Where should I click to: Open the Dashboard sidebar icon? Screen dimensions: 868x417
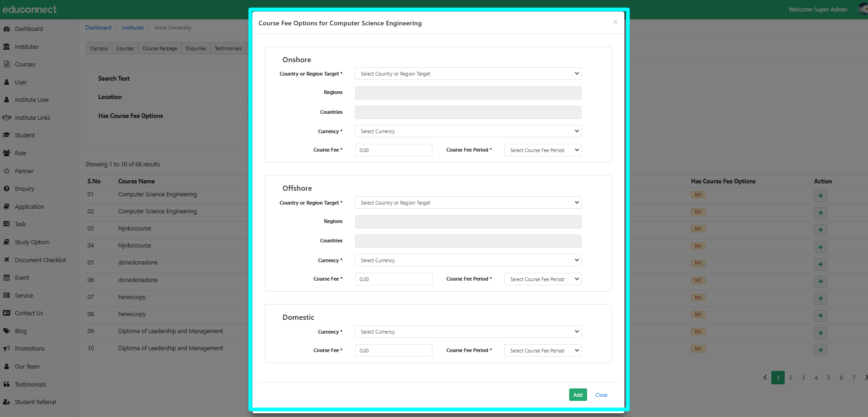tap(6, 29)
